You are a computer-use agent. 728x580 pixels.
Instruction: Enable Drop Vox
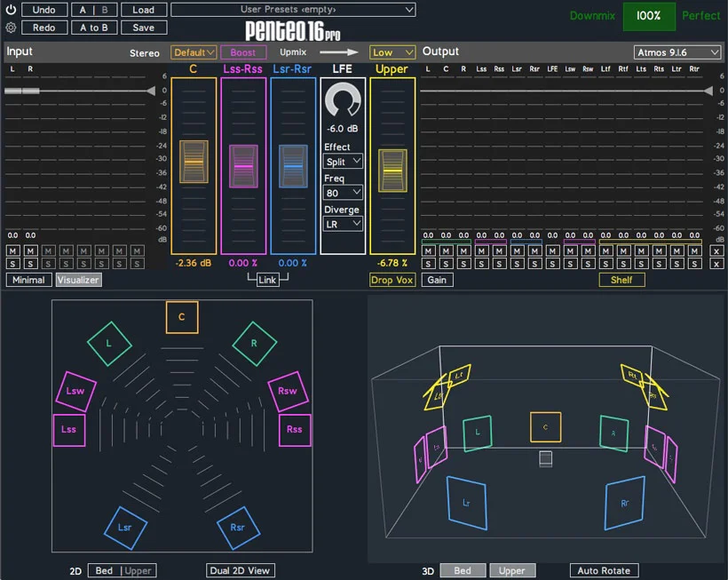(x=392, y=280)
